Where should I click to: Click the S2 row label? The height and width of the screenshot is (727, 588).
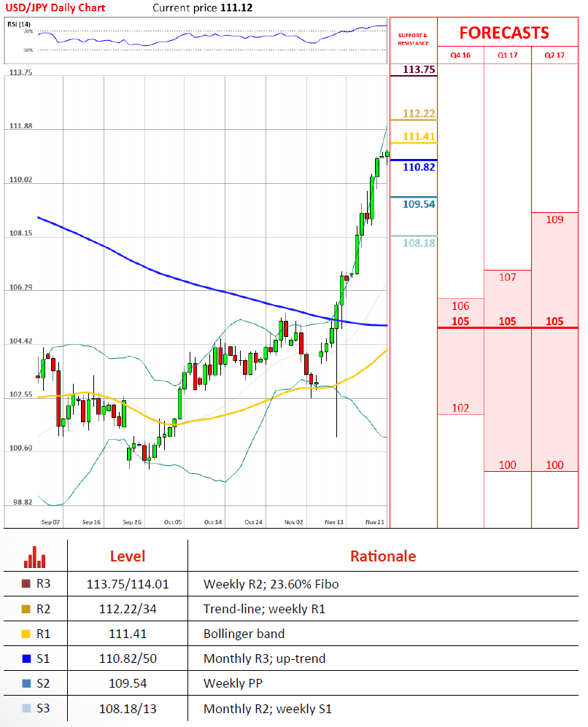[43, 683]
